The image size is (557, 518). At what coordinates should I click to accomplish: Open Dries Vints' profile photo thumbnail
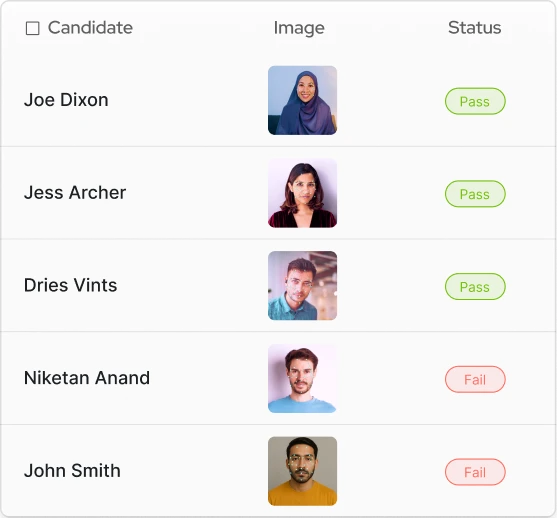(x=302, y=286)
